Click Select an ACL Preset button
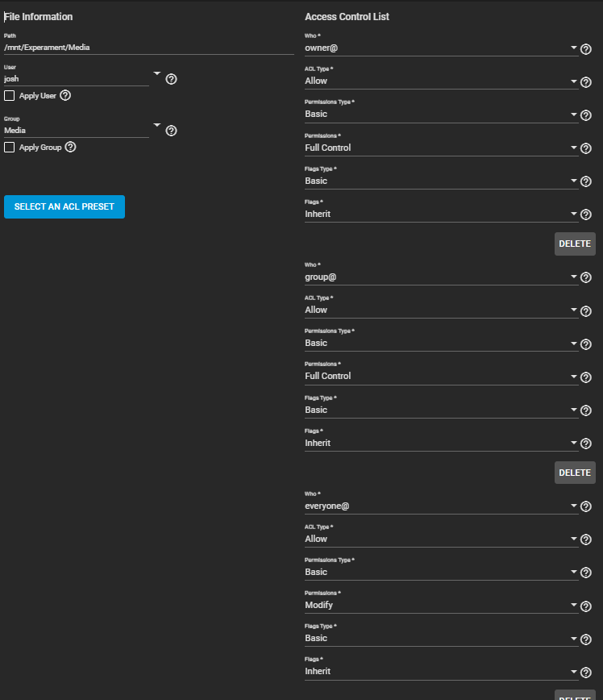The height and width of the screenshot is (700, 603). click(64, 206)
